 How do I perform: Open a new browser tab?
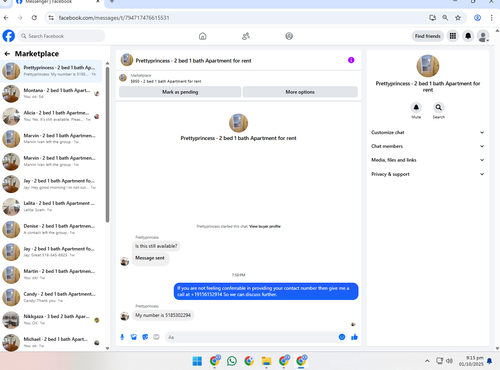pyautogui.click(x=112, y=2)
